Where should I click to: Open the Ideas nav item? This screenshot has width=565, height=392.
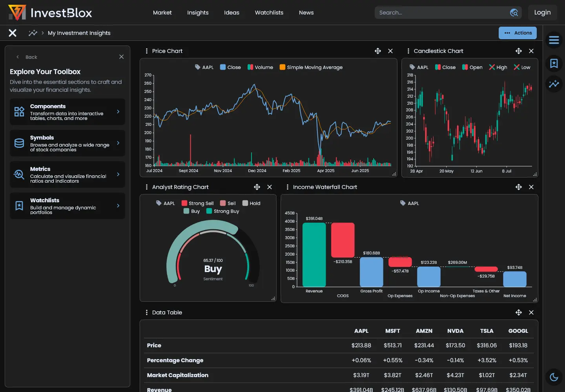[231, 13]
